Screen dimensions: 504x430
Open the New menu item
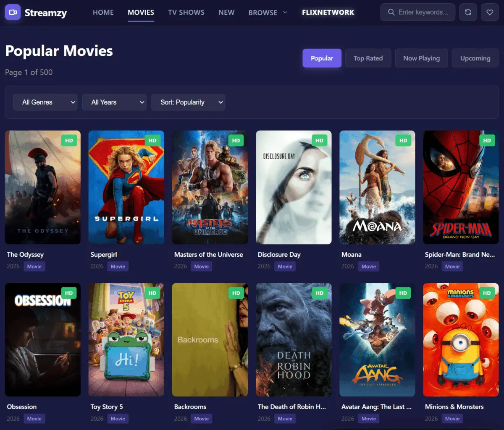(226, 13)
